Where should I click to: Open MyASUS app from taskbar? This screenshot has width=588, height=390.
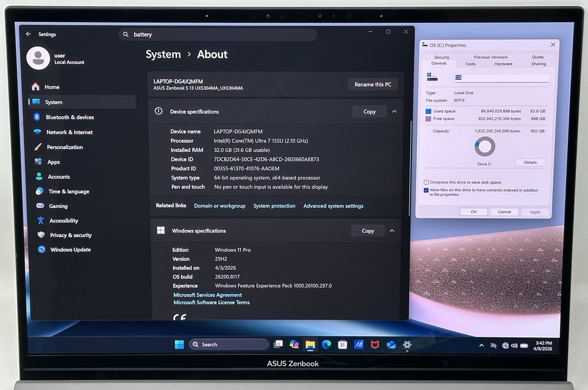359,344
